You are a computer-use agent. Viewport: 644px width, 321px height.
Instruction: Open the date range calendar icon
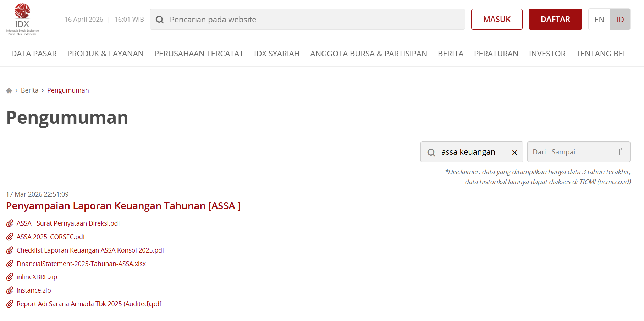coord(623,152)
